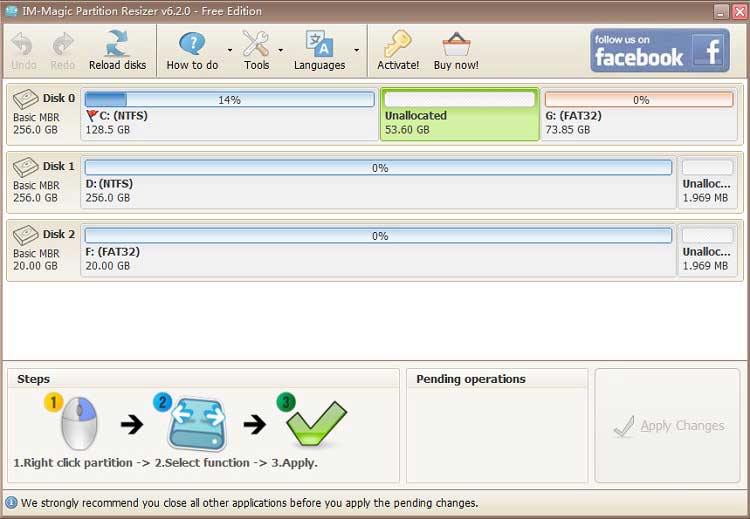
Task: Click the Undo toolbar icon
Action: point(22,44)
